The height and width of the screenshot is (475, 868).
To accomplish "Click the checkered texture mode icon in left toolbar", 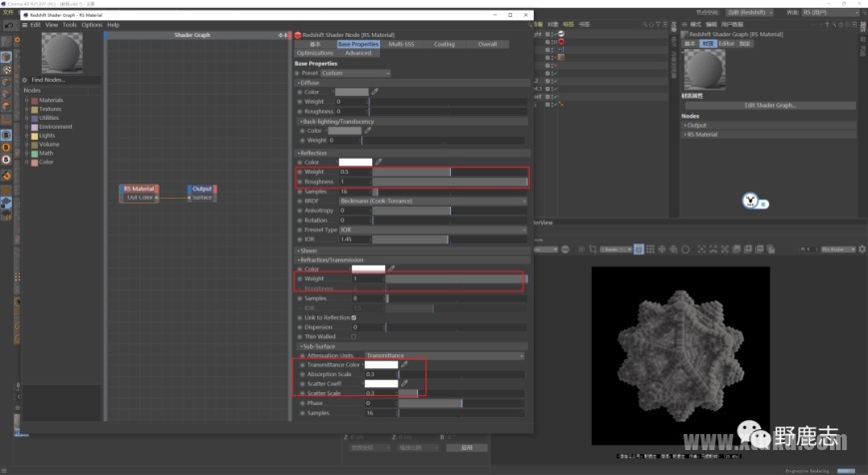I will pyautogui.click(x=7, y=70).
